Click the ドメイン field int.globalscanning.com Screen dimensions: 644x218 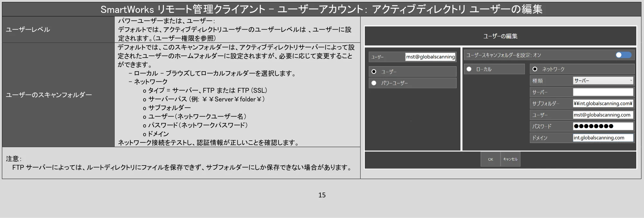click(x=603, y=138)
